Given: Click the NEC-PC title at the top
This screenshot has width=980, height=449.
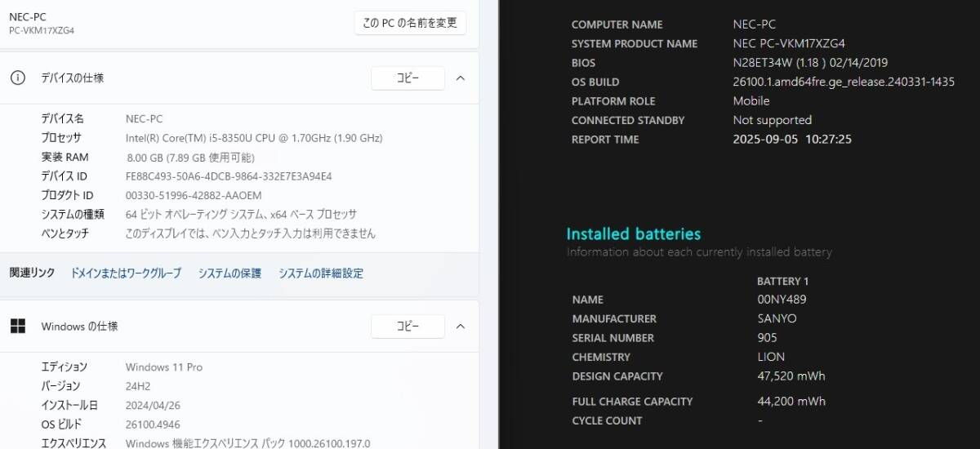Looking at the screenshot, I should point(27,17).
